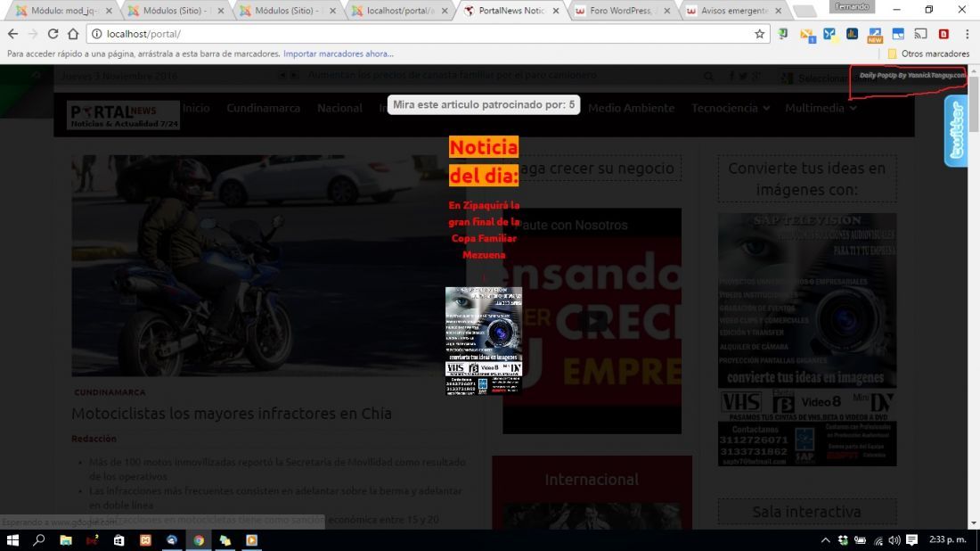Screen dimensions: 980x551
Task: Open File Explorer from the taskbar
Action: coord(66,539)
